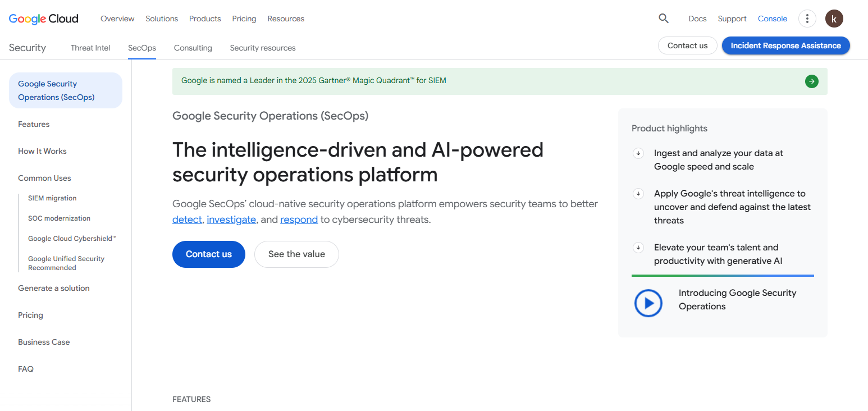This screenshot has height=411, width=868.
Task: Open the Pricing menu in top navigation
Action: click(x=244, y=19)
